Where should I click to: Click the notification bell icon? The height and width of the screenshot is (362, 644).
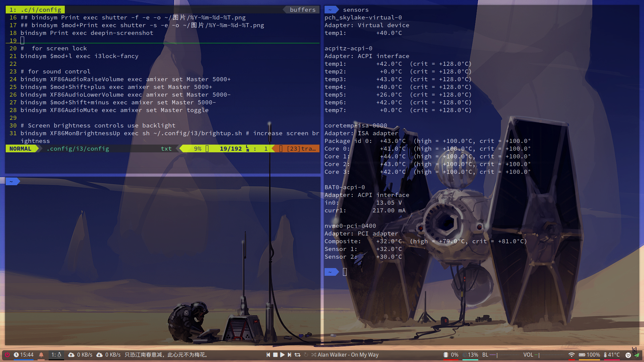tap(41, 355)
